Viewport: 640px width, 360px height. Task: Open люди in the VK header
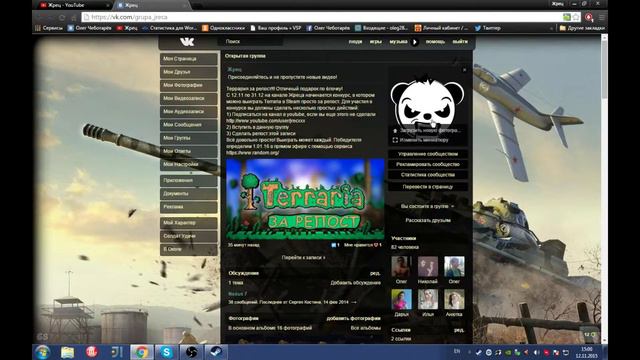pyautogui.click(x=355, y=41)
